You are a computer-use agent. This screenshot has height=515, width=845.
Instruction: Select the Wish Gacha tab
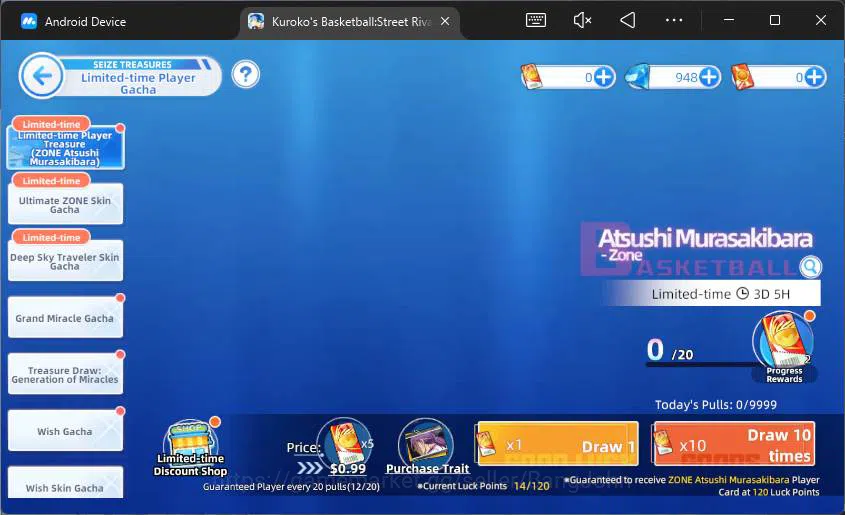65,431
